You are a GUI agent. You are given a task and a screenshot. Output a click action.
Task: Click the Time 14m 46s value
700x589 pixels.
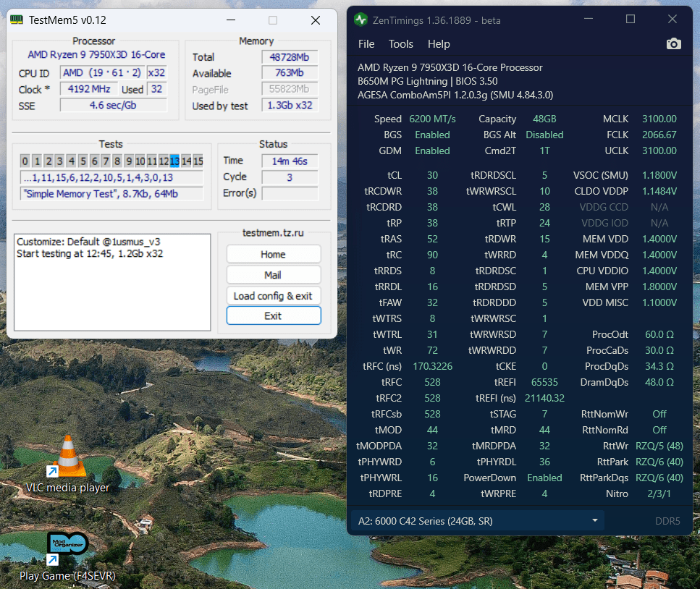(290, 161)
